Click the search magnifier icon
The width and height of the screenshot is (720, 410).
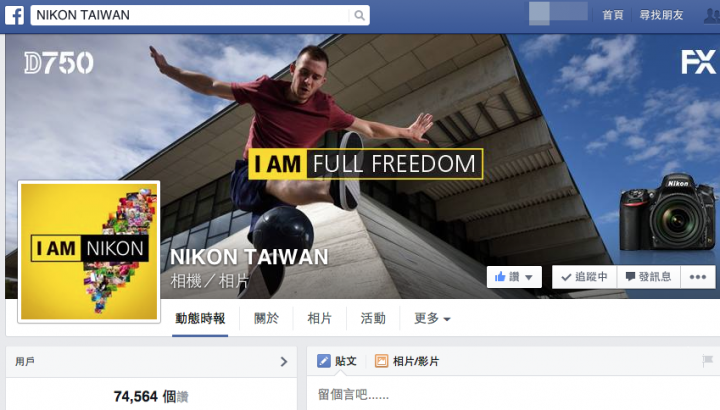point(360,16)
